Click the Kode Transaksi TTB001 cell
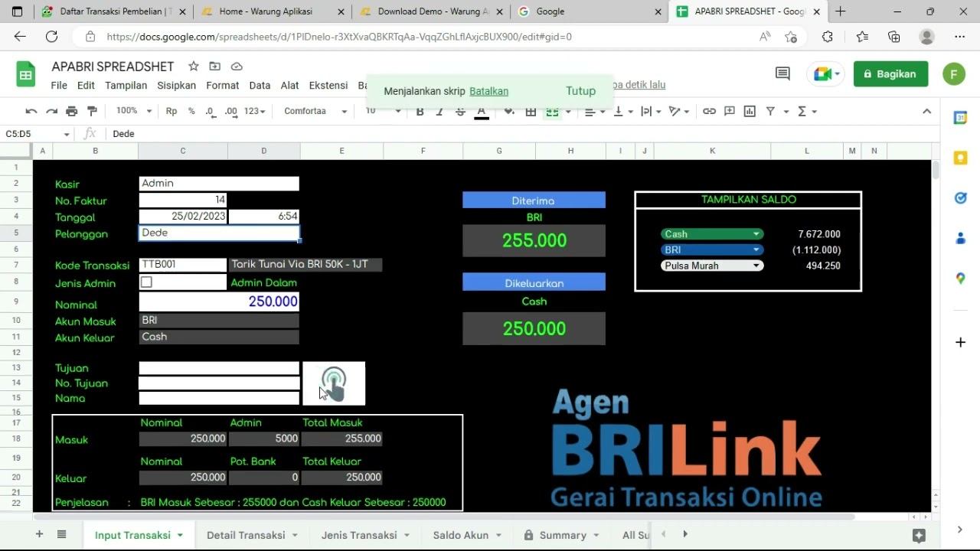 (183, 265)
